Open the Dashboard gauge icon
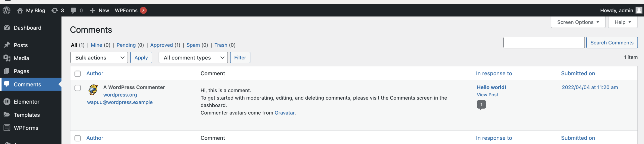 coord(7,28)
